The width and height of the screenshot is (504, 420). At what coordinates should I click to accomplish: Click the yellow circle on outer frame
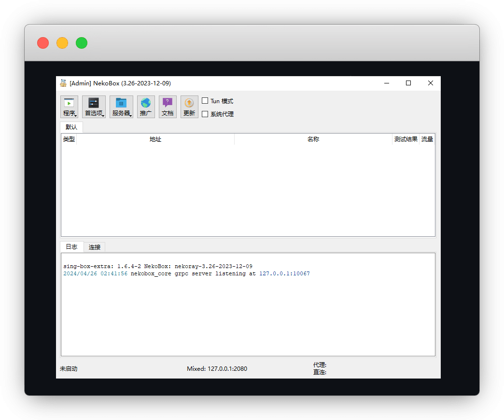(x=62, y=43)
